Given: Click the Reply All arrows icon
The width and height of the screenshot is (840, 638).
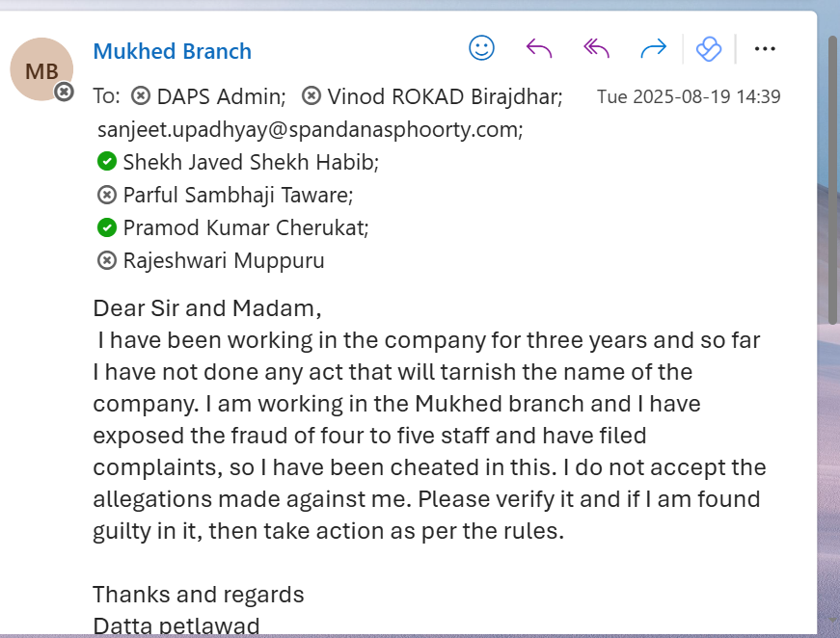Looking at the screenshot, I should tap(596, 48).
